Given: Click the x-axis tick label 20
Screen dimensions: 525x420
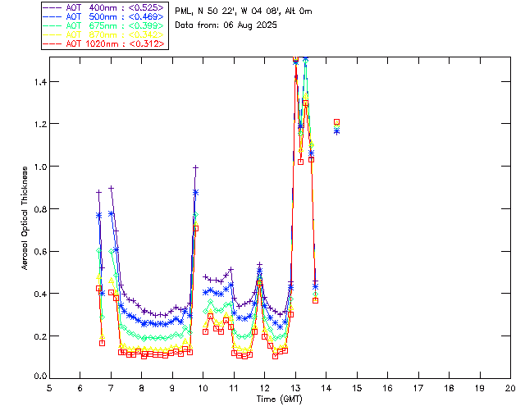Looking at the screenshot, I should (x=510, y=388).
